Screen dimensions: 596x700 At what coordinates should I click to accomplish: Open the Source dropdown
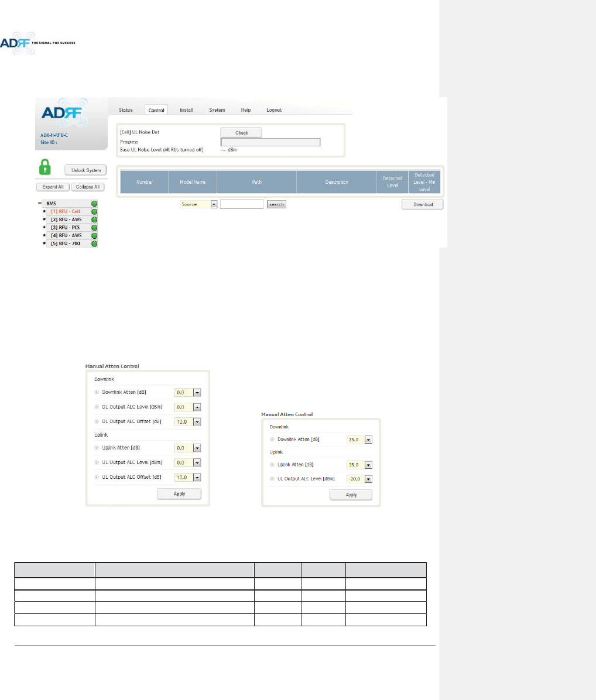(x=198, y=204)
